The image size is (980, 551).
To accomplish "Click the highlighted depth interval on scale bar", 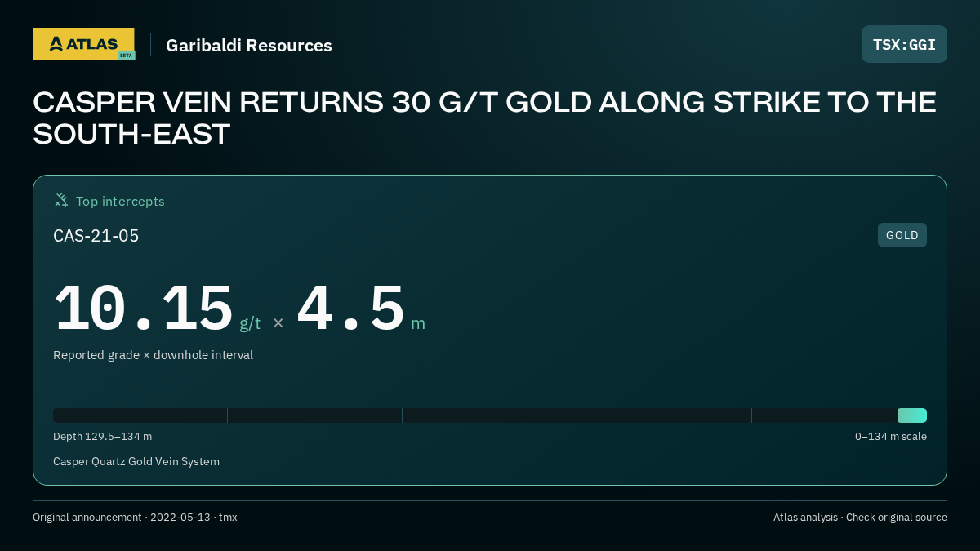I will coord(912,415).
